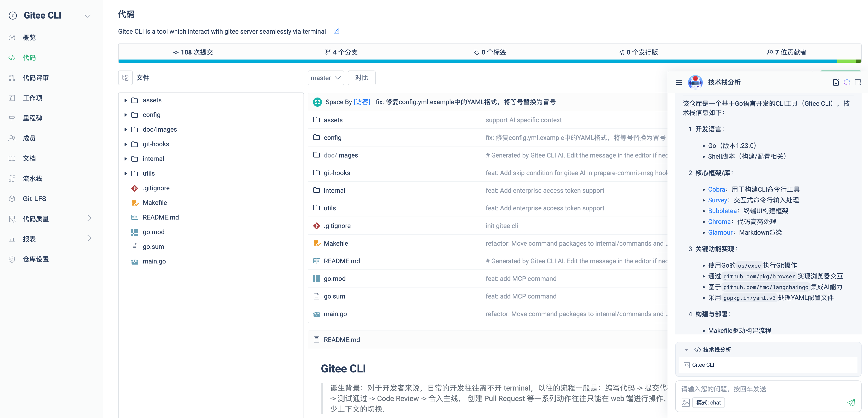
Task: Click the README.md book icon in tree
Action: point(134,217)
